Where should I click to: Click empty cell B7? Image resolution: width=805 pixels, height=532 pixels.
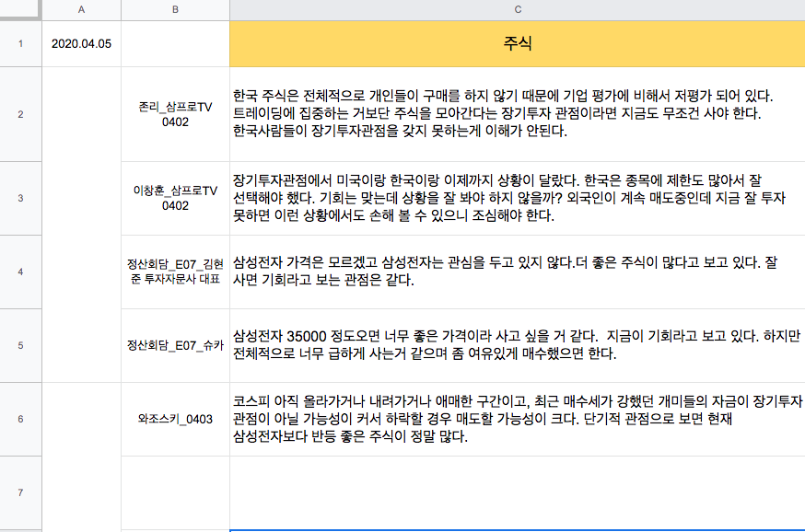point(175,492)
